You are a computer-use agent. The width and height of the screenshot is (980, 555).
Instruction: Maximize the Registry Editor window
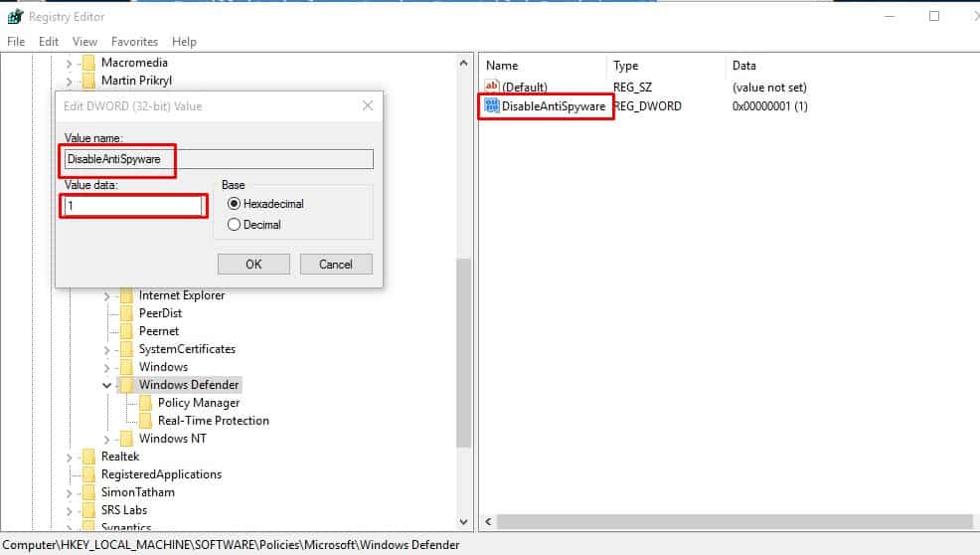click(933, 16)
